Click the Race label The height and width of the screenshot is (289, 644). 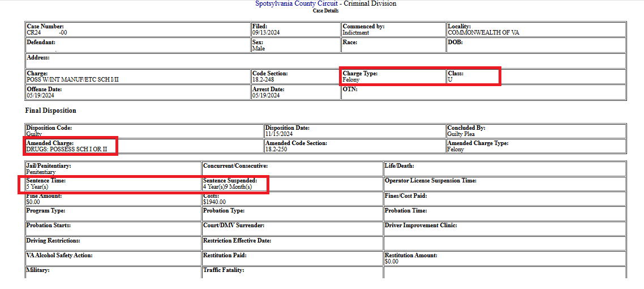pos(350,42)
